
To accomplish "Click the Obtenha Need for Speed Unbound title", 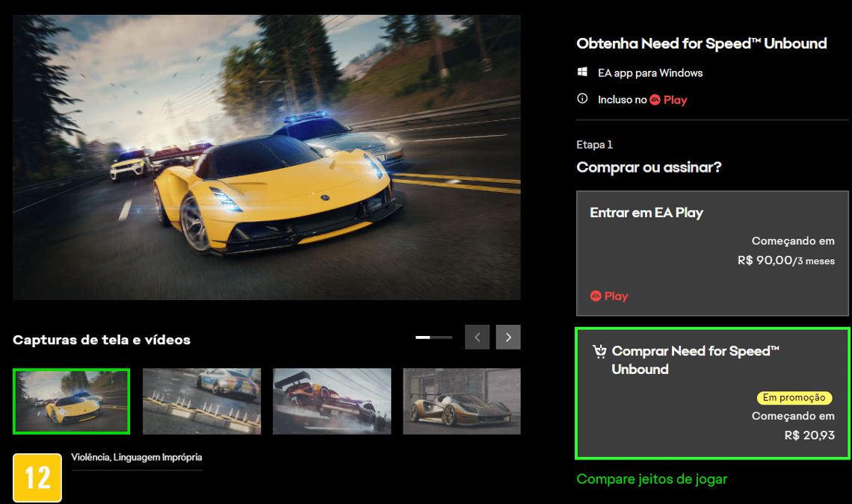I will coord(702,43).
